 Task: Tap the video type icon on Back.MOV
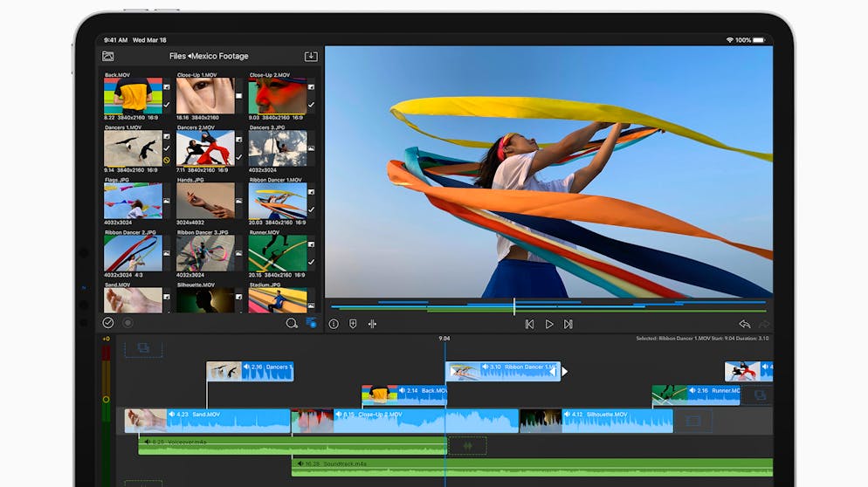[x=167, y=87]
